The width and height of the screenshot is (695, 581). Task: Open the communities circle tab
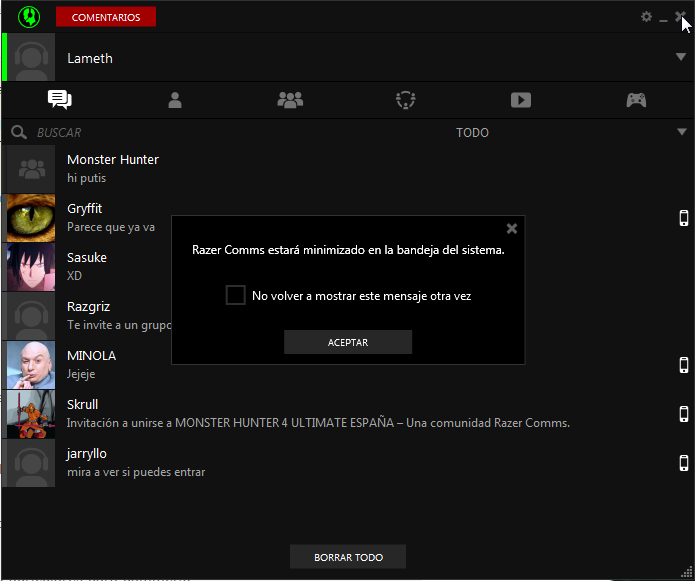(406, 100)
